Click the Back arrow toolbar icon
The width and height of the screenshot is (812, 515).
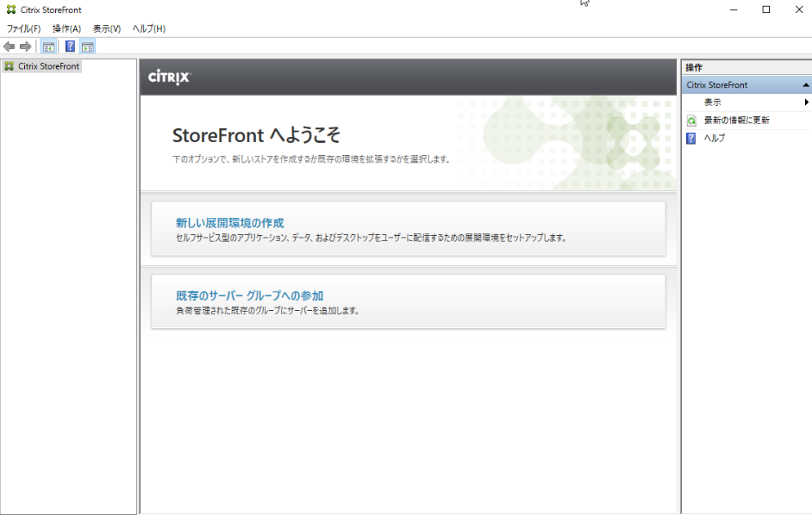(x=9, y=47)
